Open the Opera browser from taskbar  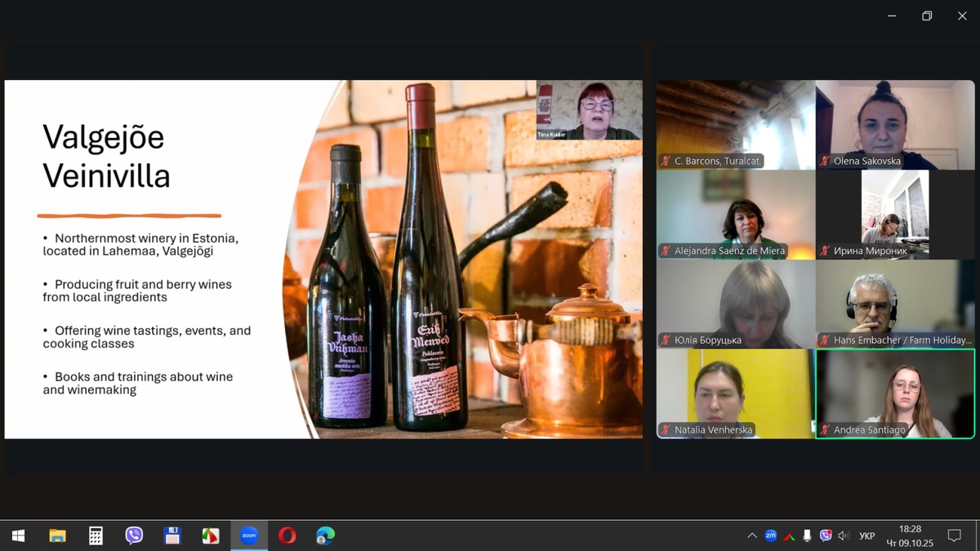pos(287,535)
